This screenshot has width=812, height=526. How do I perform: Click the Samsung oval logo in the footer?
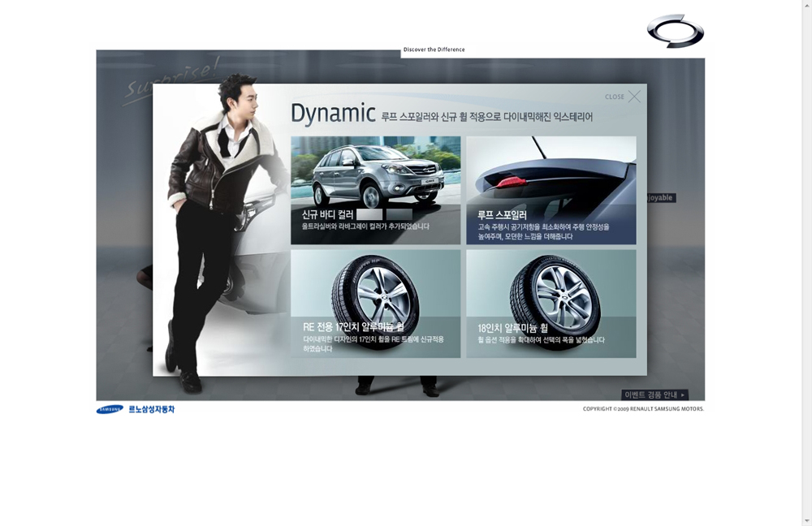click(x=110, y=409)
